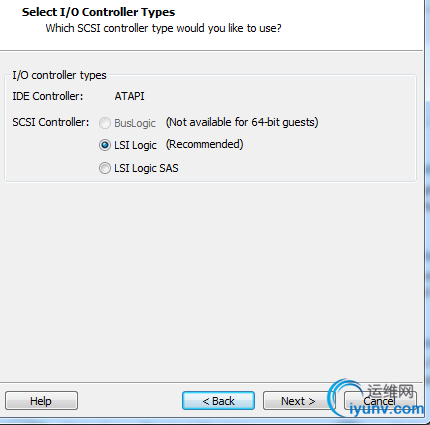
Task: Click the ATAPI value text
Action: (129, 96)
